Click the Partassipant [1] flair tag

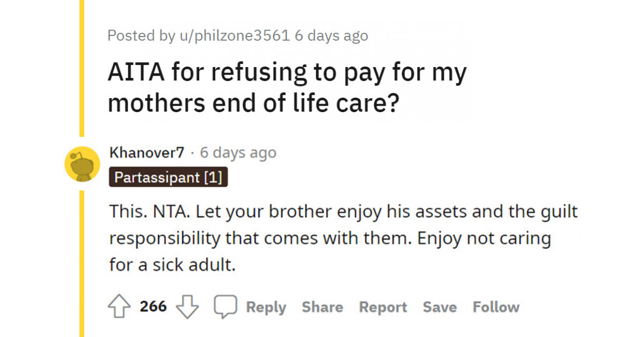coord(169,177)
